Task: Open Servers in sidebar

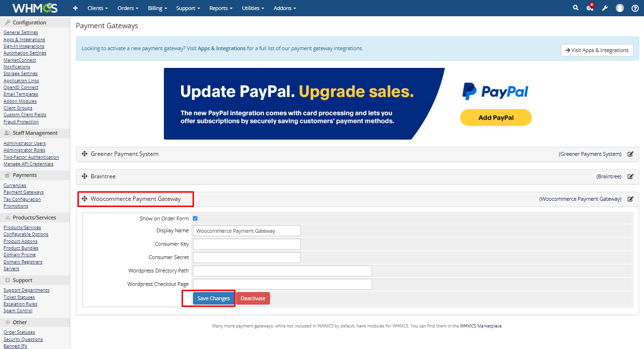Action: pyautogui.click(x=11, y=269)
